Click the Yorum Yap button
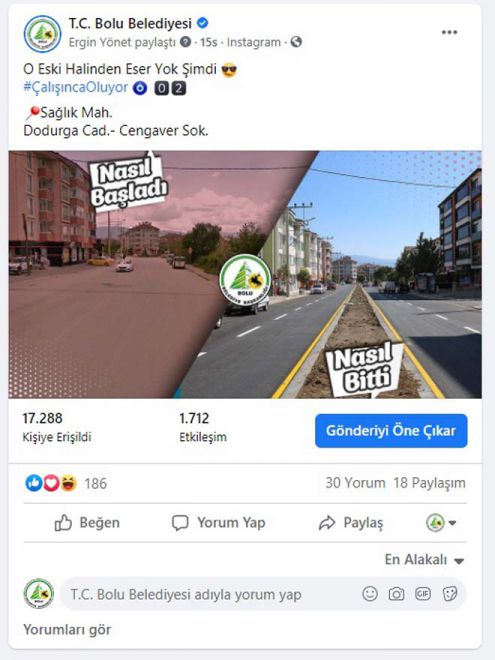 click(218, 523)
